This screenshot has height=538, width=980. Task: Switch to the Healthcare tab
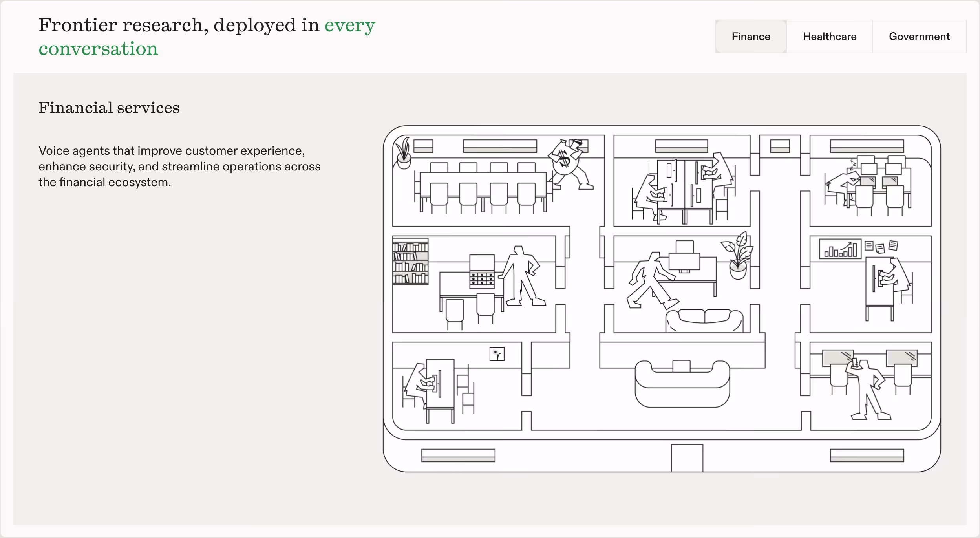point(830,37)
